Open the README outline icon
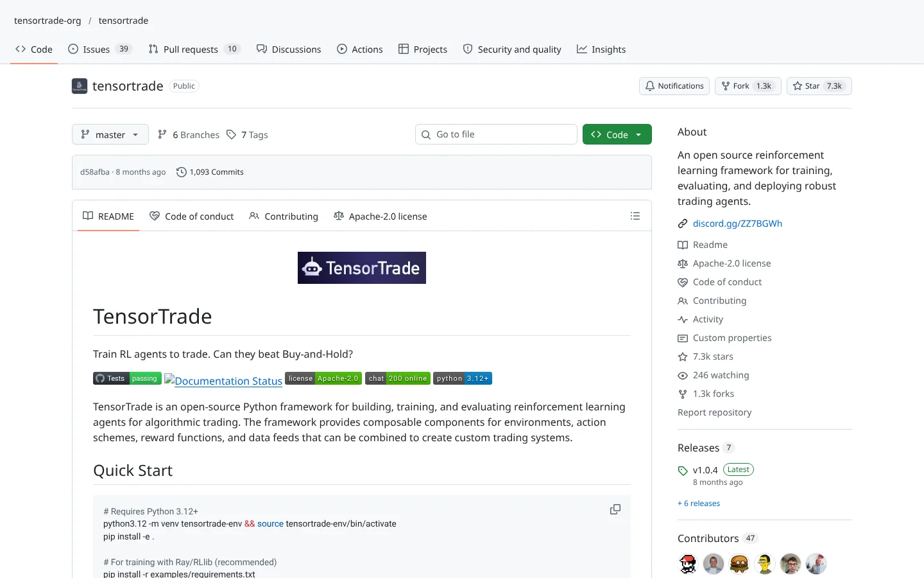 (x=635, y=216)
